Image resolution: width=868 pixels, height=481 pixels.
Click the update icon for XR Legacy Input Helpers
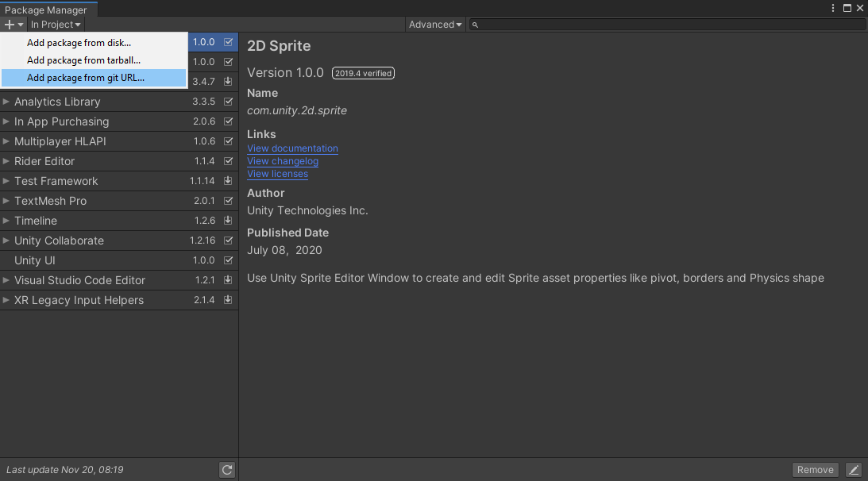point(228,300)
